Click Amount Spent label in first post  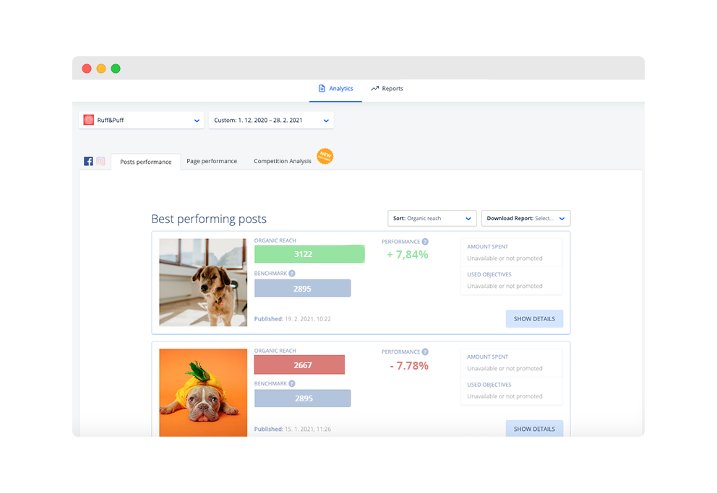tap(487, 246)
